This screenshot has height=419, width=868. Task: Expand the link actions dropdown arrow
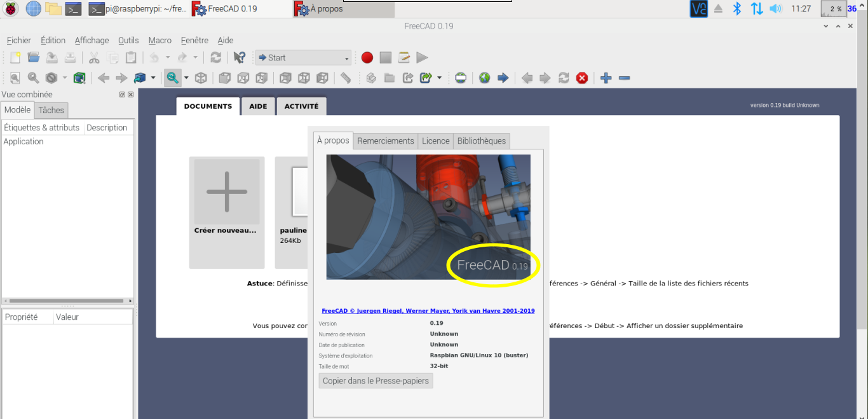coord(439,78)
